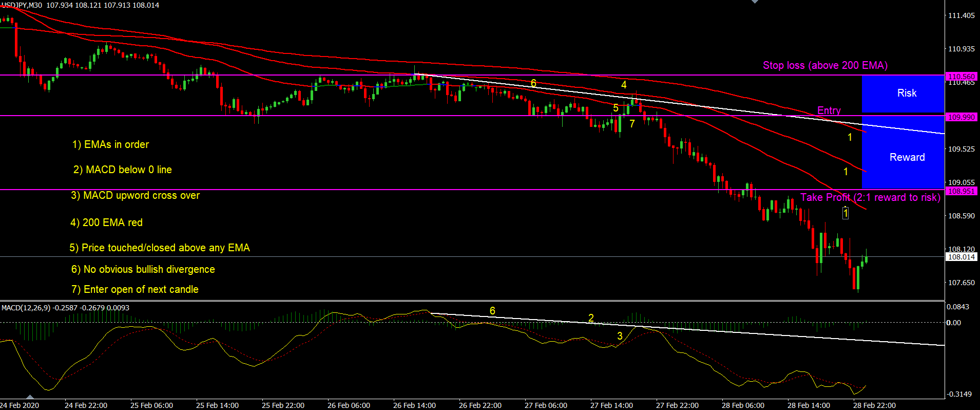
Task: Click the 110.560 stop loss price tag
Action: point(961,77)
